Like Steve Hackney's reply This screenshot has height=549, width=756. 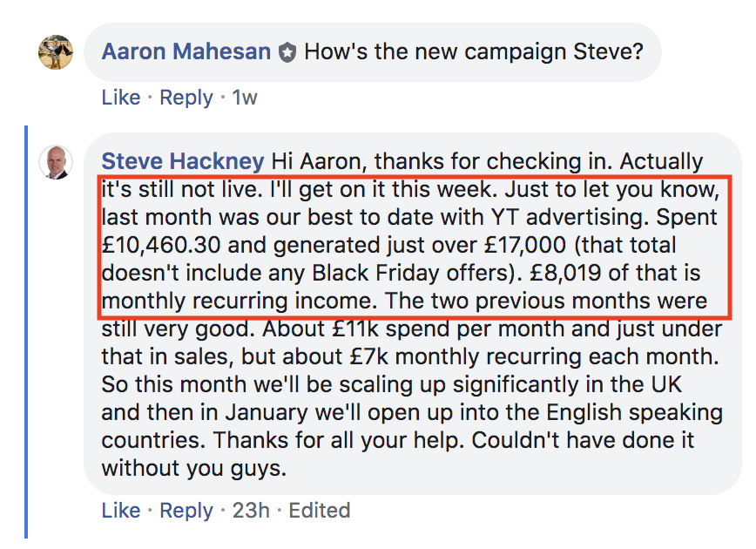[x=120, y=511]
